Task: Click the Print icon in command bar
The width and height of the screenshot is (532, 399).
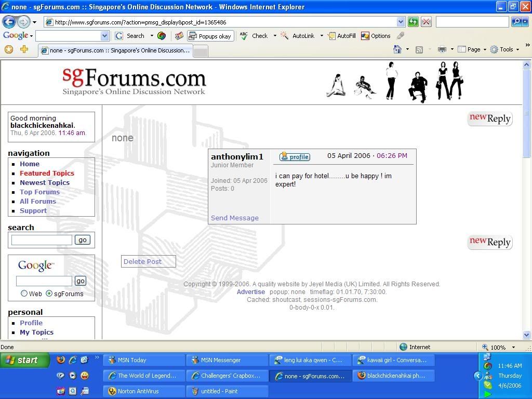Action: click(x=442, y=49)
